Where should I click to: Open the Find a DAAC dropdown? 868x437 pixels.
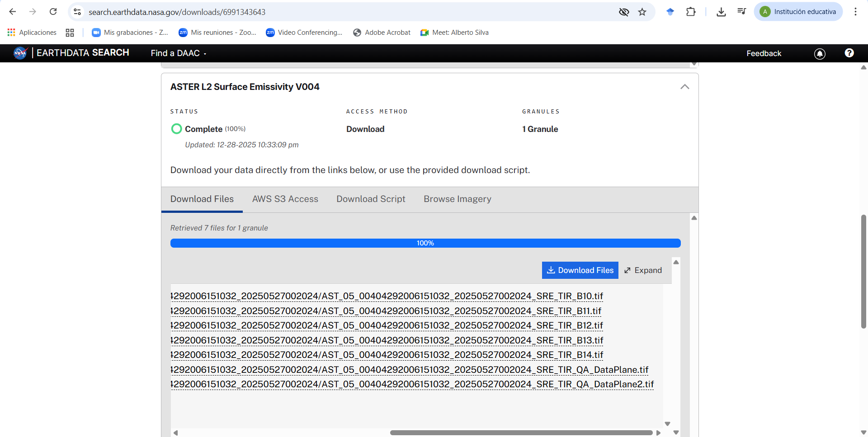click(178, 53)
